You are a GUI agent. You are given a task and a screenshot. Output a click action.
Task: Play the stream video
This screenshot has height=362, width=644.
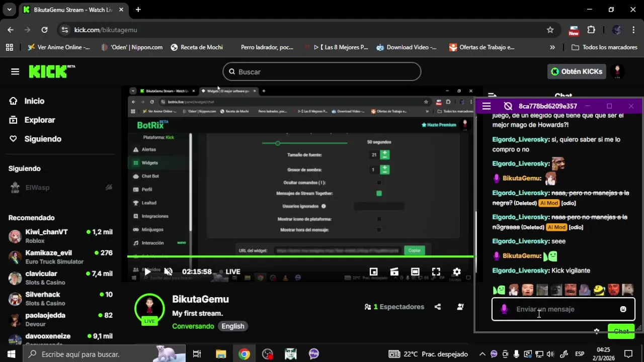(x=147, y=271)
